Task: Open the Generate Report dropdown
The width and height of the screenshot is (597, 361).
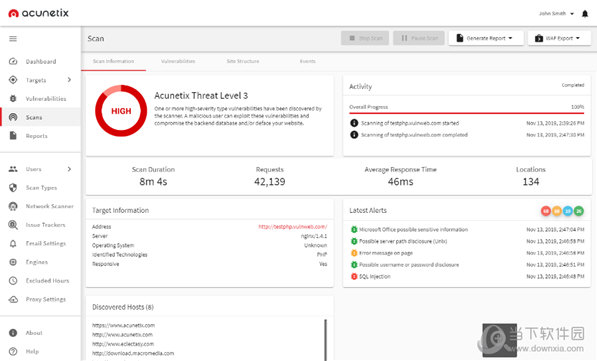Action: [x=486, y=38]
